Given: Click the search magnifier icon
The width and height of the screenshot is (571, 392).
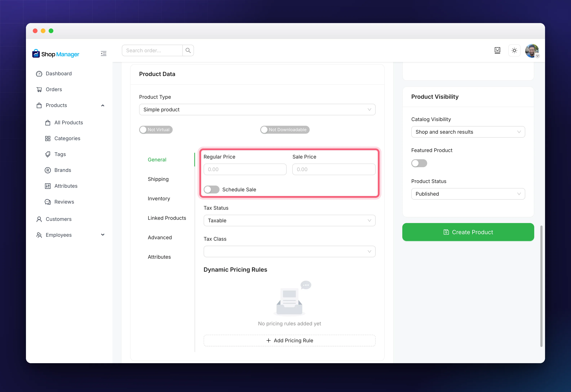Looking at the screenshot, I should [188, 50].
